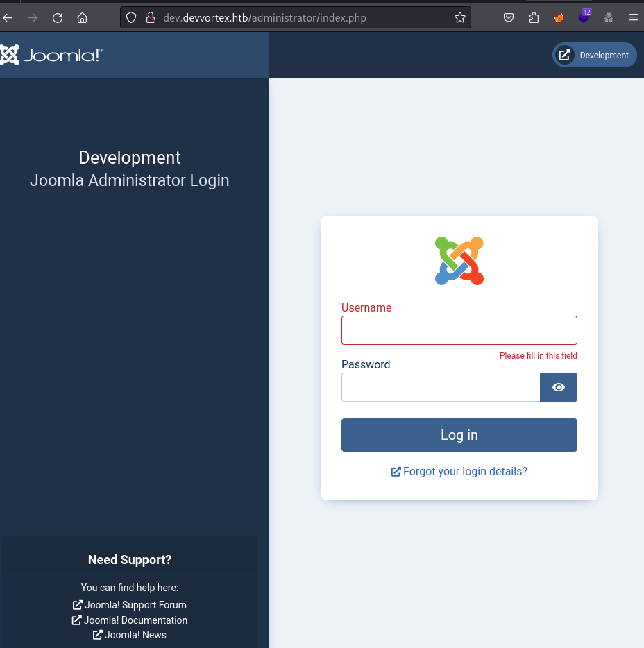
Task: Click the gray extension icon in toolbar
Action: 608,17
